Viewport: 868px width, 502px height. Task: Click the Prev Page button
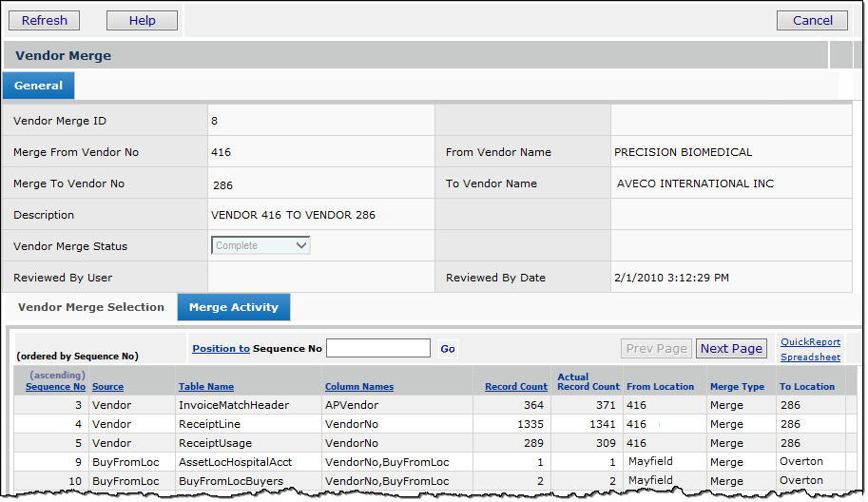coord(656,349)
